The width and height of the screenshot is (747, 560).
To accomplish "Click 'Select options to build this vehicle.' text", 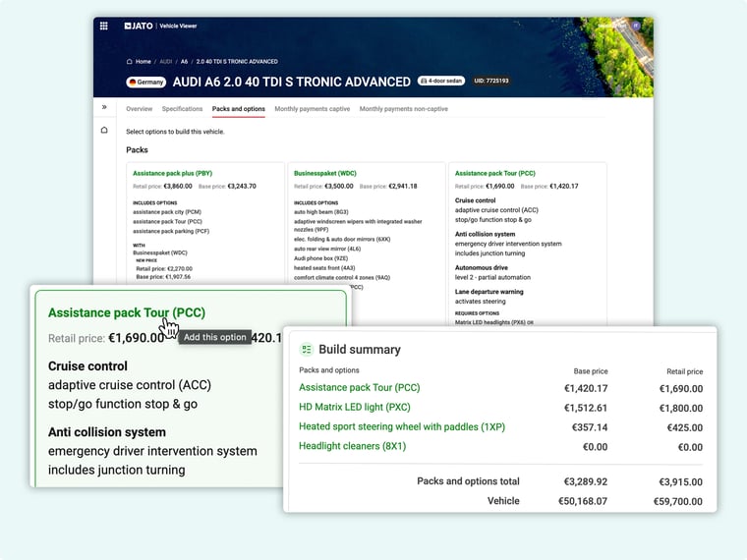I will click(175, 132).
